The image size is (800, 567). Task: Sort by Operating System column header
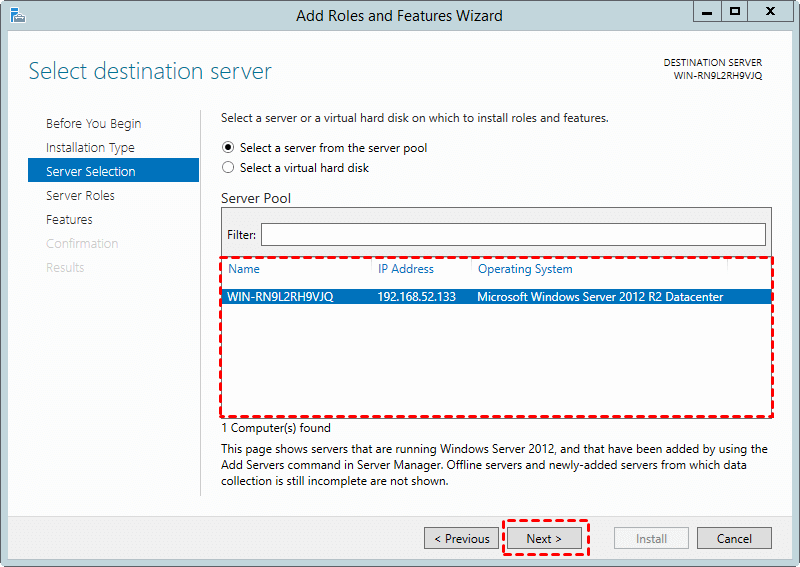point(525,269)
